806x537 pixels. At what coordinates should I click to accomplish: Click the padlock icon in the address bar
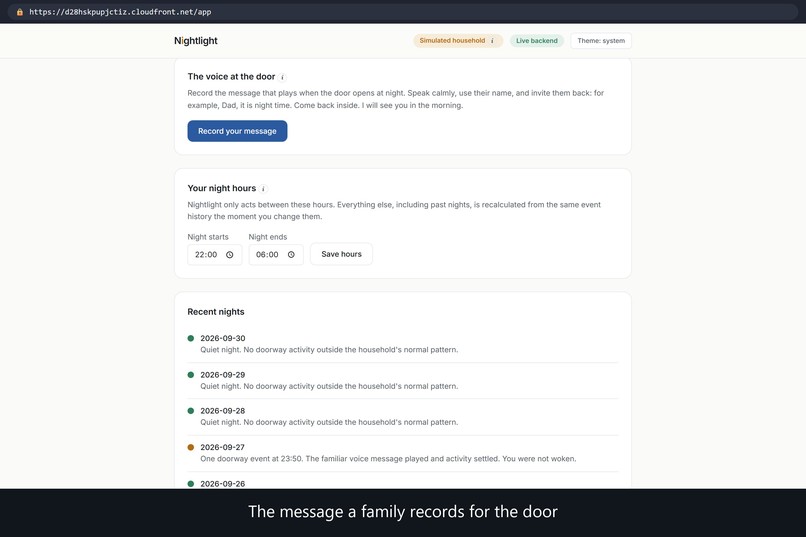(20, 12)
